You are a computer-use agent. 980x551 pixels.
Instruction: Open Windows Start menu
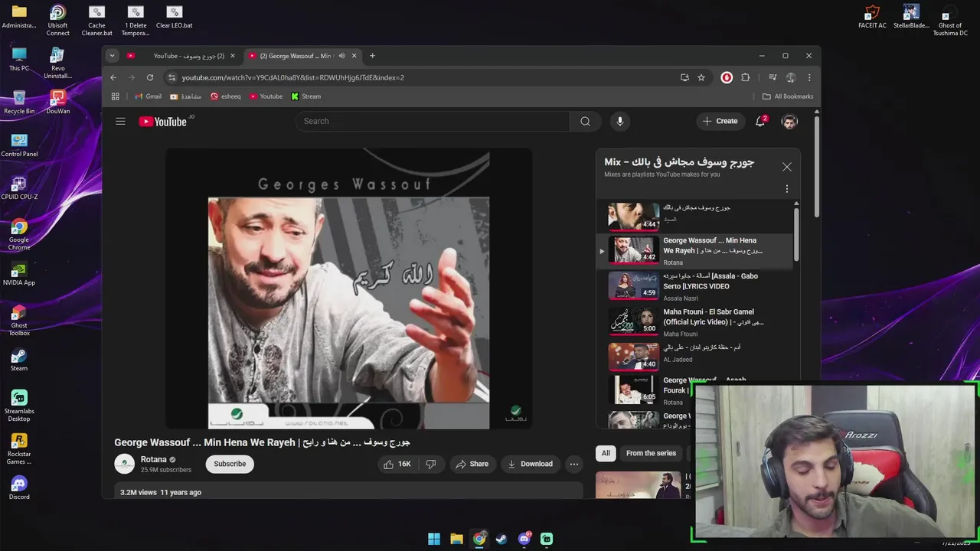coord(434,539)
